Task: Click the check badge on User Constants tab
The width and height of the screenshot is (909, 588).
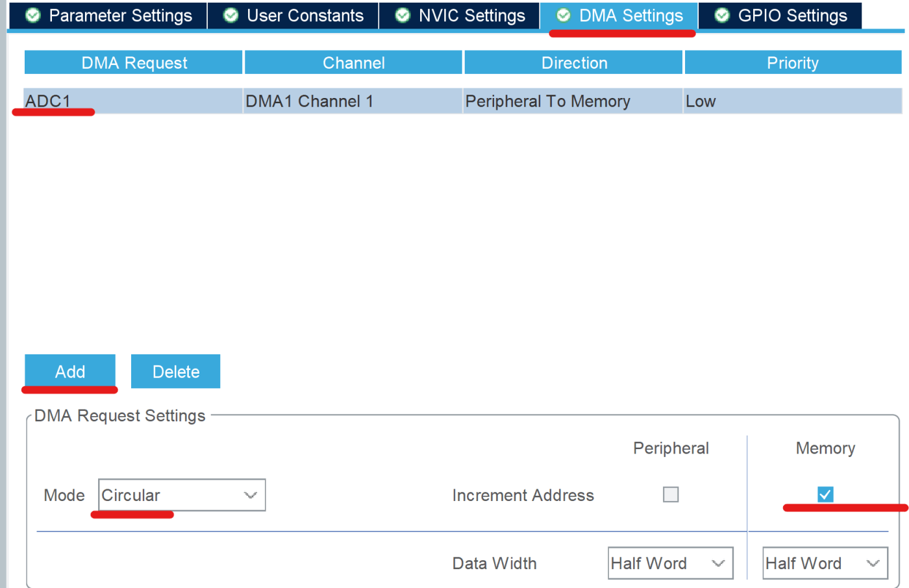Action: pos(230,15)
